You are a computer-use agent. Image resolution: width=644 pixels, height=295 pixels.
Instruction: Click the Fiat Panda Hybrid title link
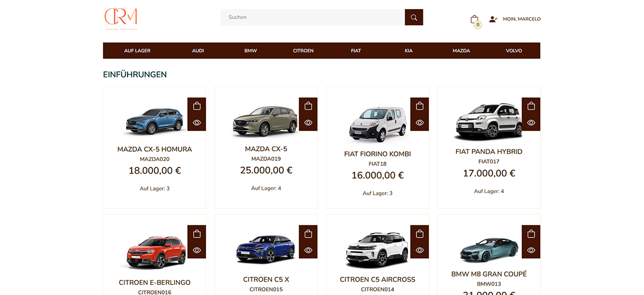coord(488,152)
